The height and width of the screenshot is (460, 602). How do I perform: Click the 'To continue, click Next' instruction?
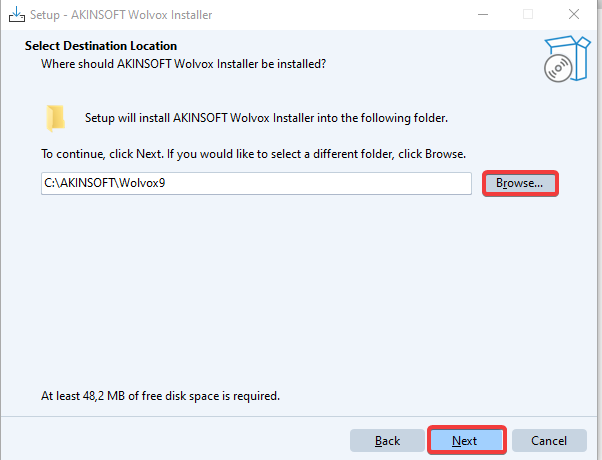tap(254, 155)
